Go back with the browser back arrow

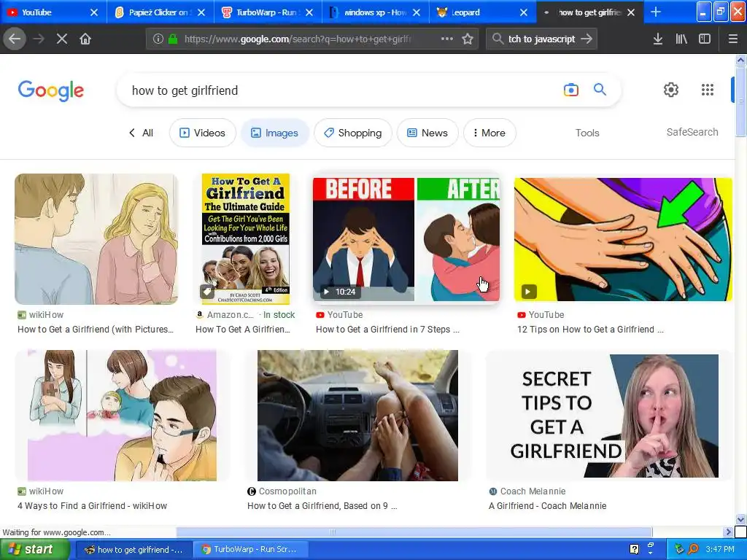point(15,39)
